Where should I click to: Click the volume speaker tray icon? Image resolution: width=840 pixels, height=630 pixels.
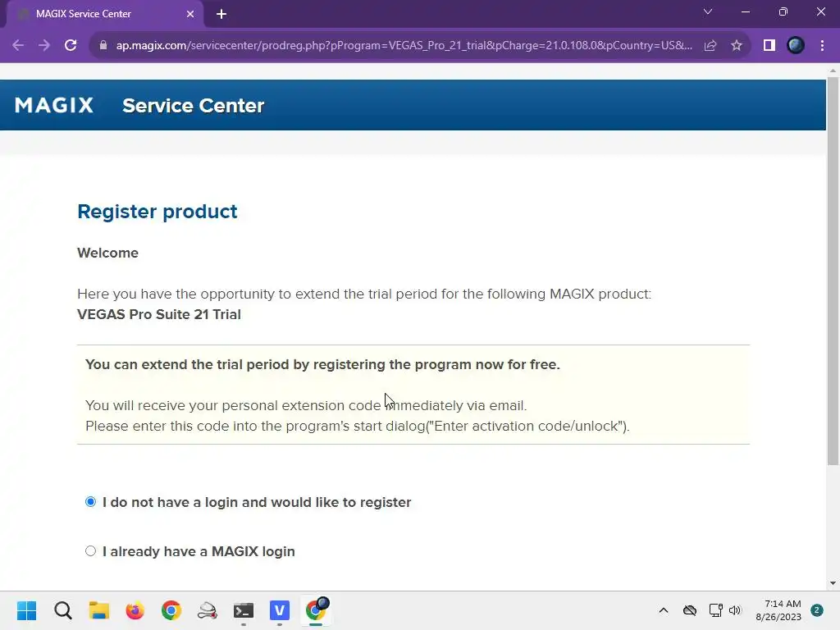point(735,610)
